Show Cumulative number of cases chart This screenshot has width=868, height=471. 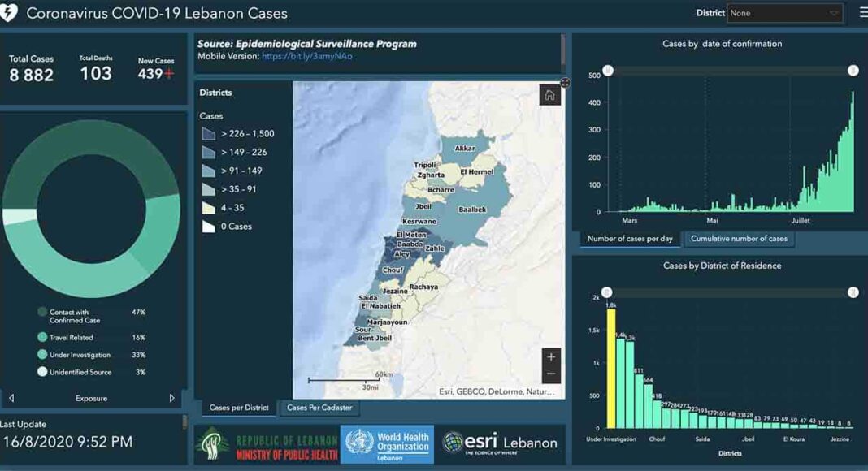739,239
